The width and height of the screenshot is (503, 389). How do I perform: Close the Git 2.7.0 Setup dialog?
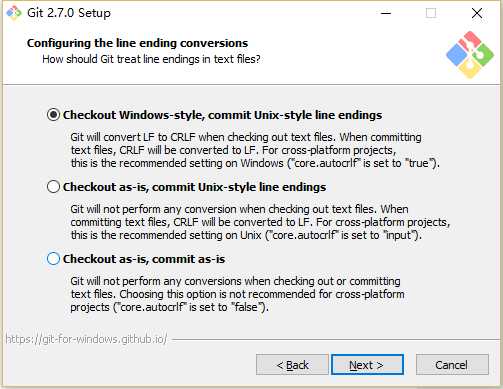point(477,13)
